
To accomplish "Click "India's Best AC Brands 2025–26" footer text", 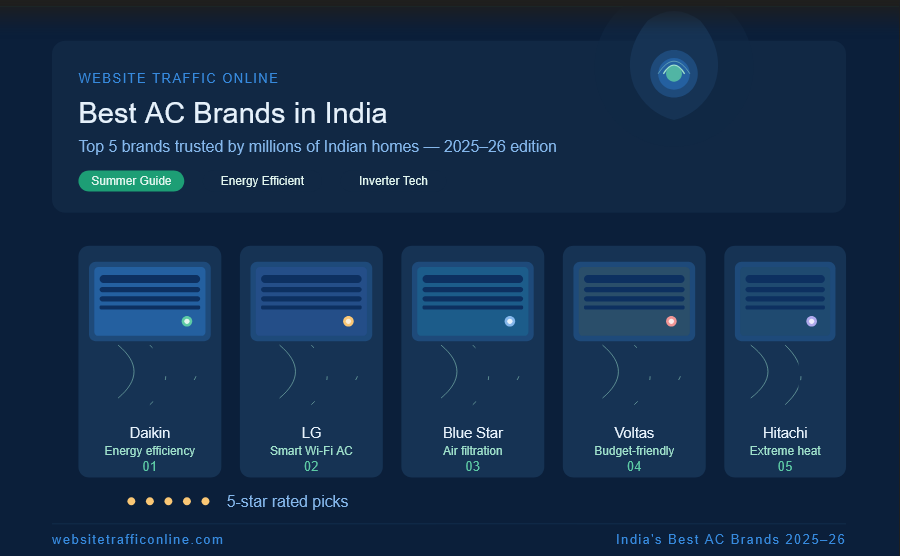I will [731, 540].
